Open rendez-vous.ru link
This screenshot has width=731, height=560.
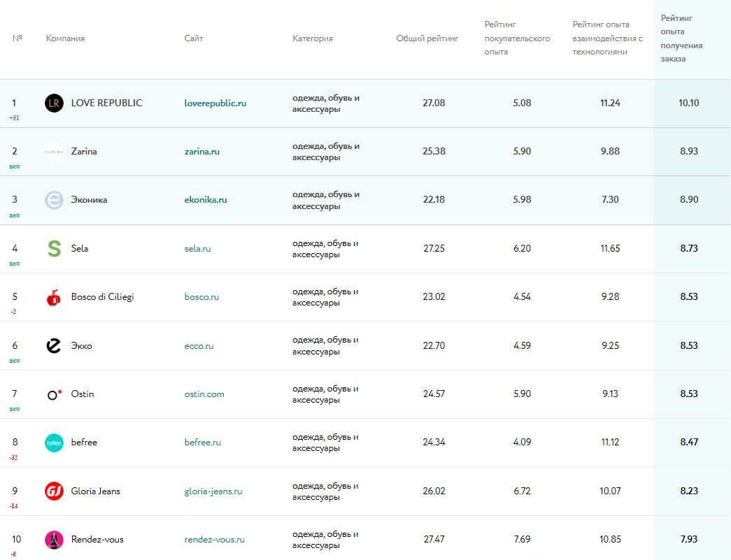click(215, 540)
